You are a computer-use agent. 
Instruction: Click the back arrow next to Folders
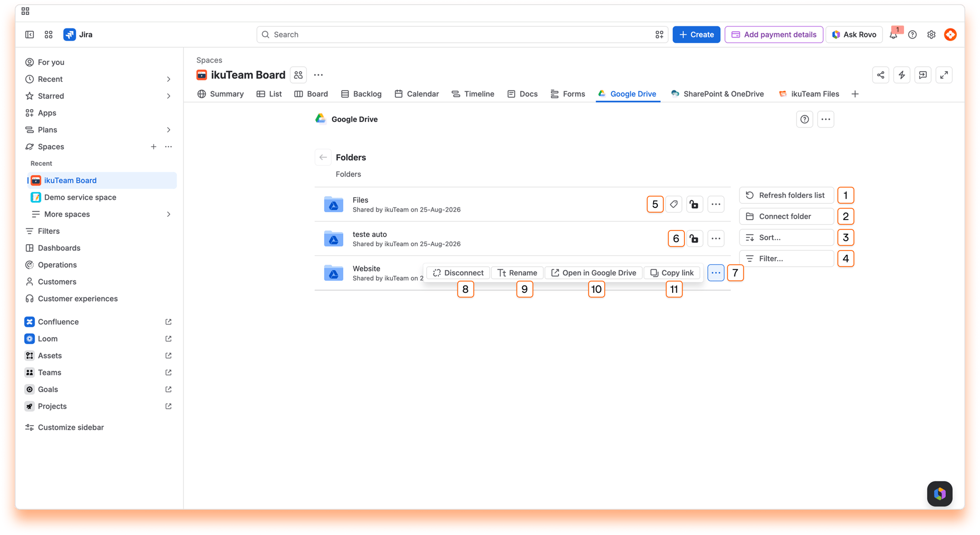(x=323, y=157)
